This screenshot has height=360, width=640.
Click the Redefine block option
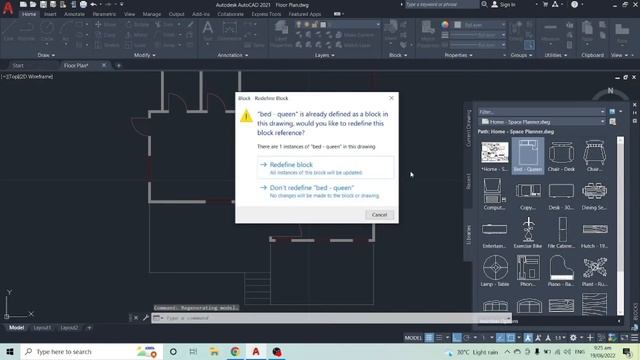[325, 168]
